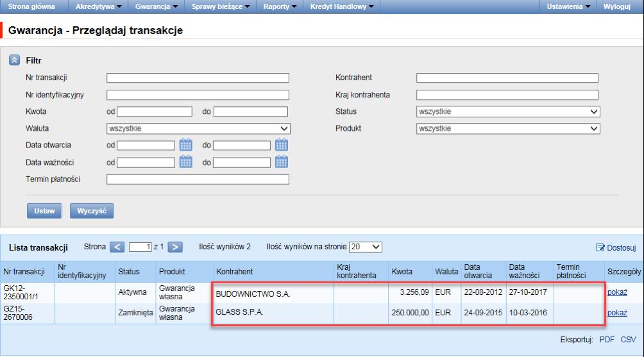Focus the Data ważności 'do' date field
This screenshot has height=357, width=644.
[x=241, y=163]
